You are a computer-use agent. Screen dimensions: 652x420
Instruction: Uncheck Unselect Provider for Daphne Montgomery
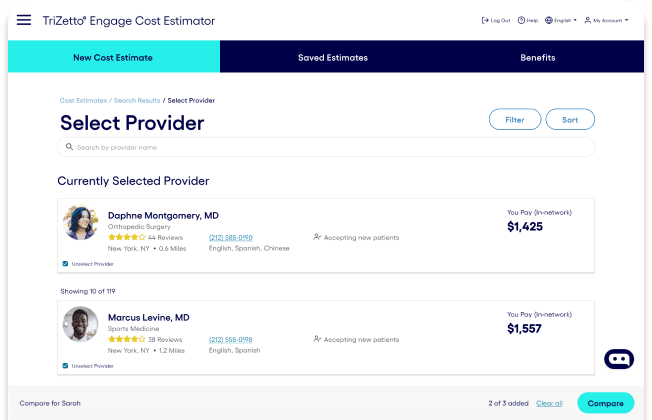click(x=65, y=264)
